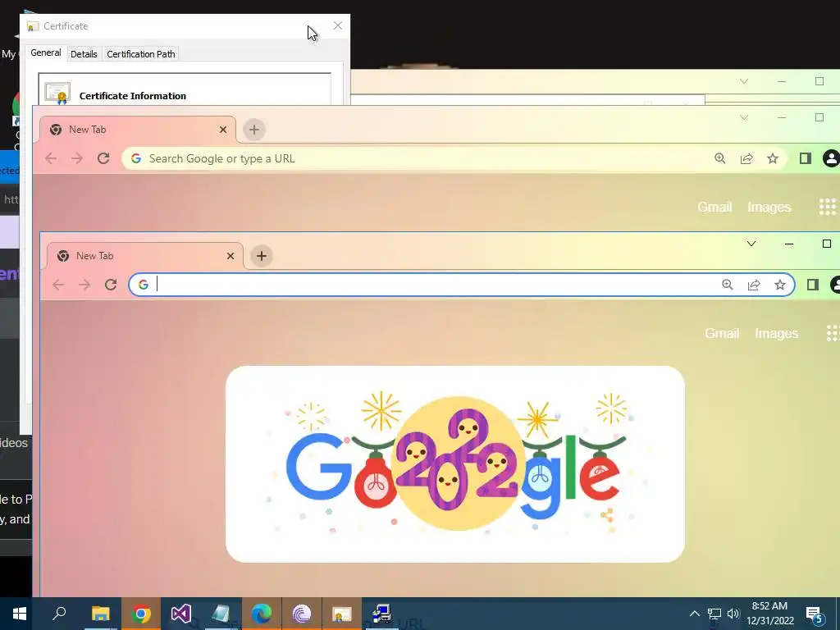Image resolution: width=840 pixels, height=630 pixels.
Task: Open Visual Studio from taskbar
Action: pos(181,614)
